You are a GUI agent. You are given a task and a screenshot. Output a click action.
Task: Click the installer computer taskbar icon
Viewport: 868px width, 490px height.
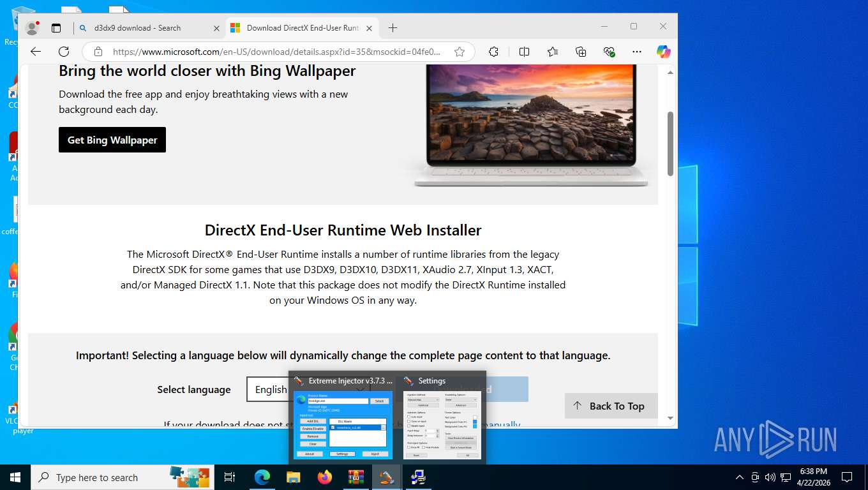point(418,477)
